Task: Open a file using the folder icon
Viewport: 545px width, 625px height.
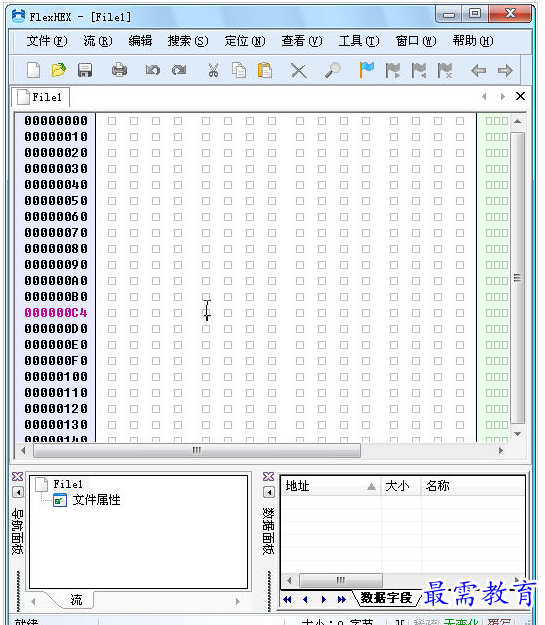Action: click(59, 71)
